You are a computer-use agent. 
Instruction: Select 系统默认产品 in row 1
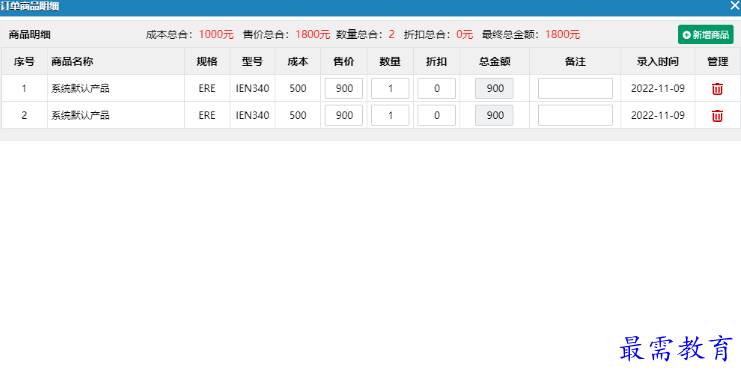pos(80,88)
